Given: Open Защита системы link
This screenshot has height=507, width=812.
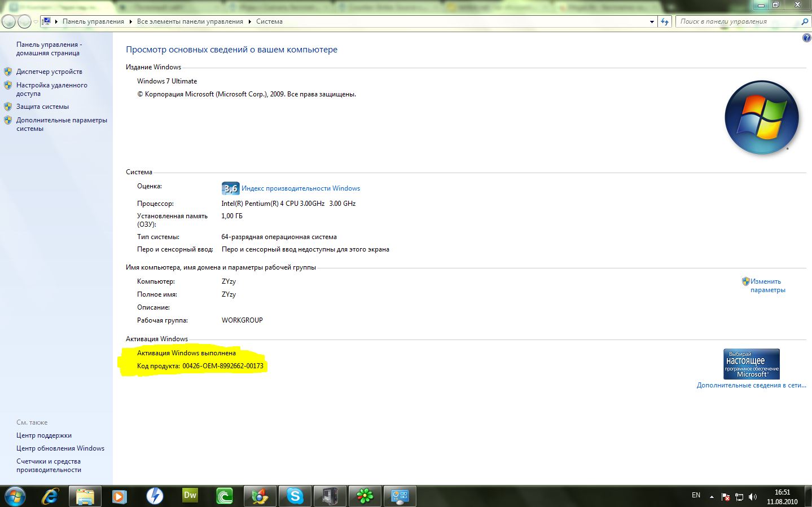Looking at the screenshot, I should [42, 107].
